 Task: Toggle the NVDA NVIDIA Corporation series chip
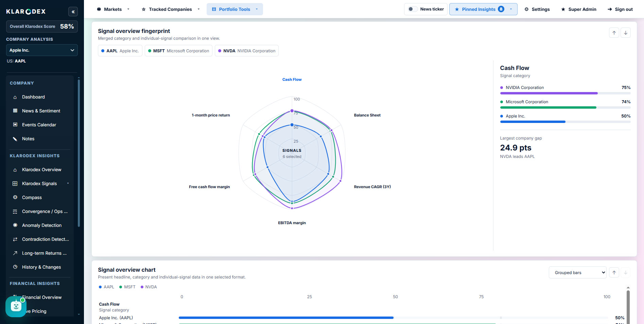pyautogui.click(x=247, y=51)
